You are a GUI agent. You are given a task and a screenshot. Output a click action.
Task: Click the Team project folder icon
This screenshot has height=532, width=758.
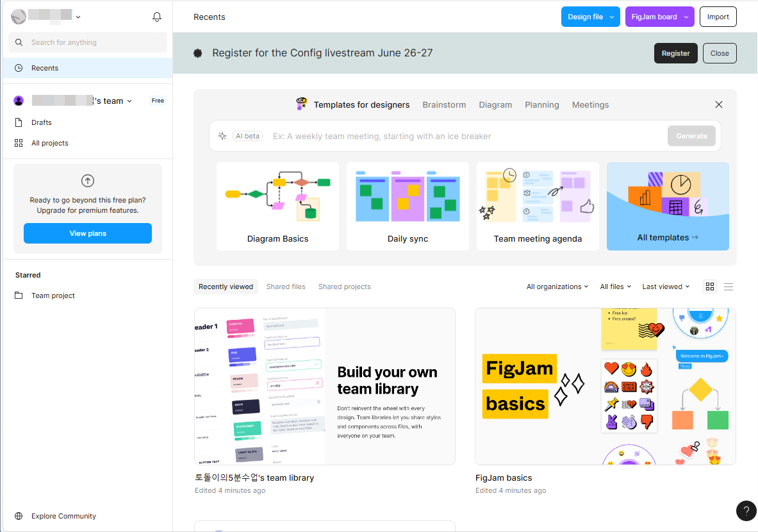[19, 295]
